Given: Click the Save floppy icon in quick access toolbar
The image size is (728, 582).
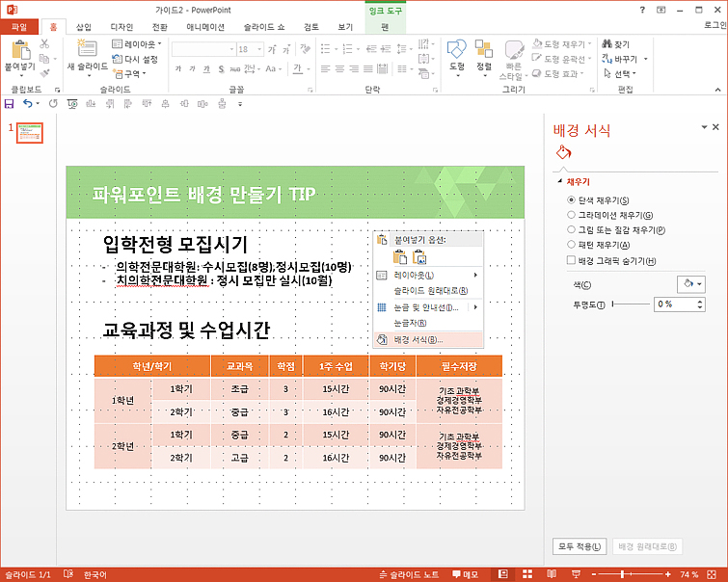Looking at the screenshot, I should pyautogui.click(x=9, y=103).
